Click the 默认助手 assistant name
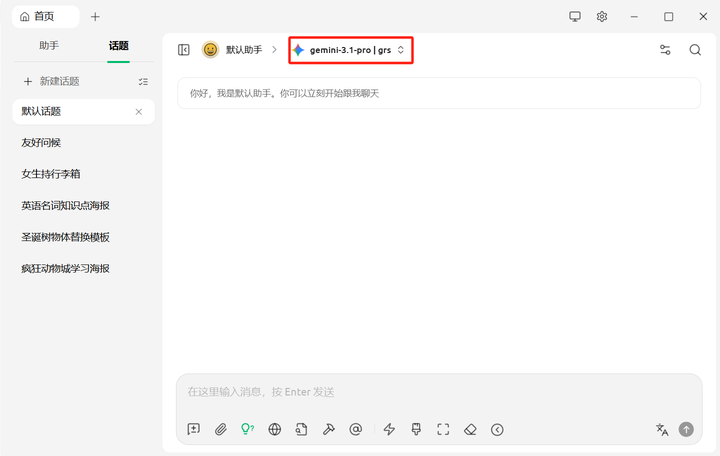720x456 pixels. point(243,50)
